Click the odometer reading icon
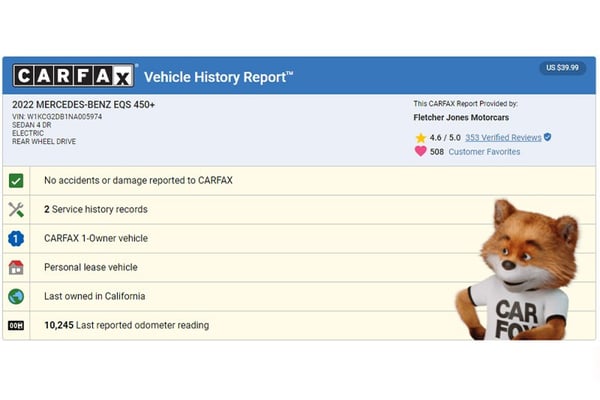The height and width of the screenshot is (400, 600). point(16,325)
